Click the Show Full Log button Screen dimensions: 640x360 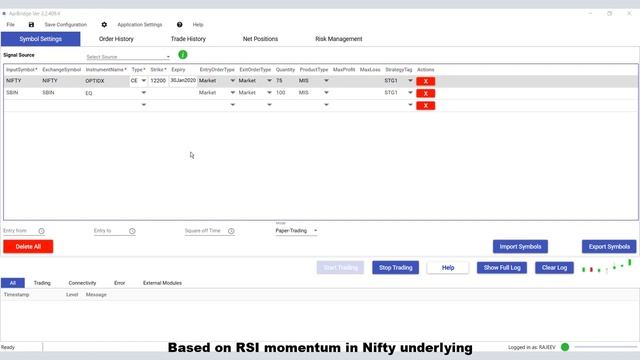pos(502,268)
